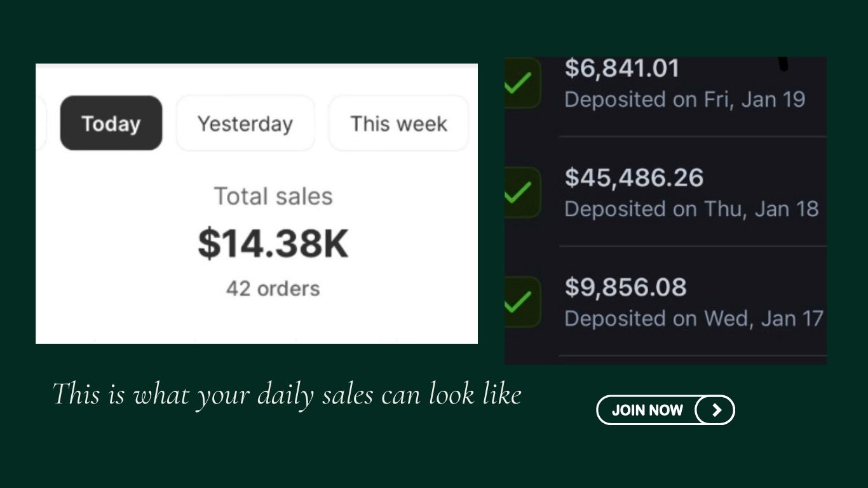Select the $45,486.26 deposit amount
The image size is (868, 488).
pyautogui.click(x=634, y=178)
